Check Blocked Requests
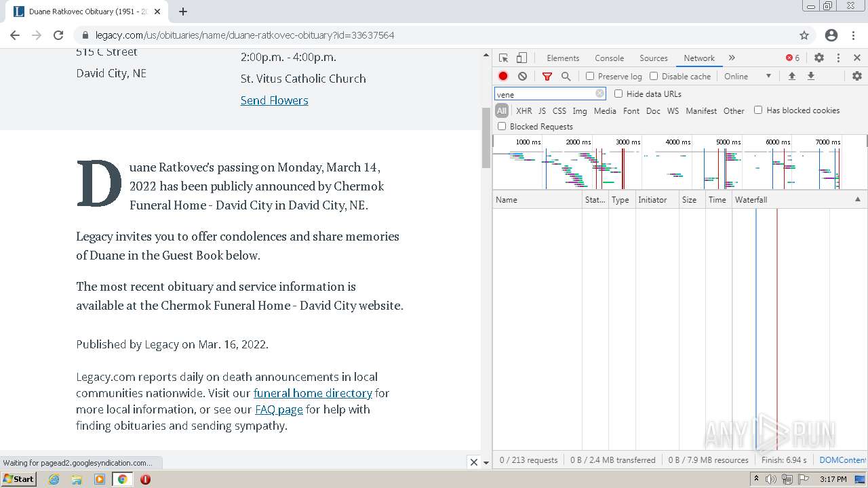 click(502, 127)
